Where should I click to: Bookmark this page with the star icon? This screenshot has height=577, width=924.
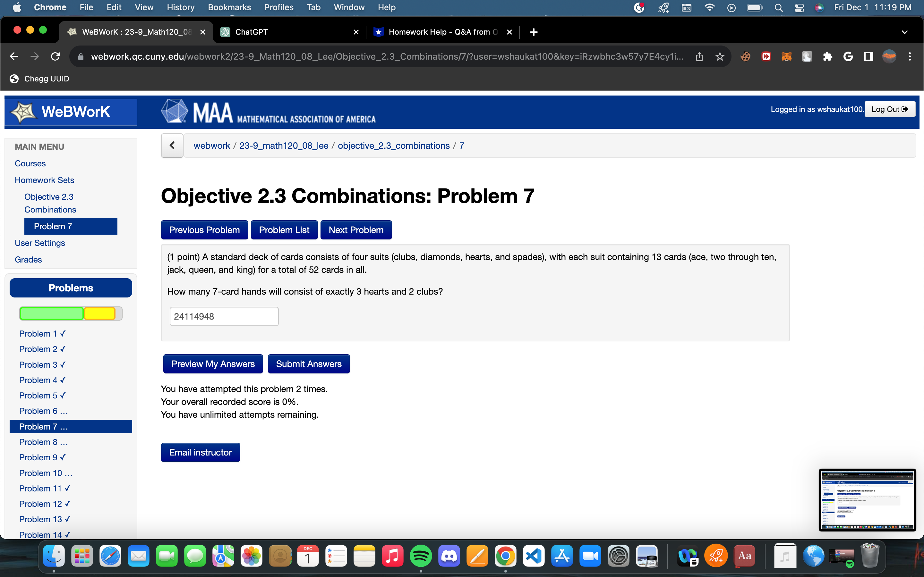(x=720, y=56)
